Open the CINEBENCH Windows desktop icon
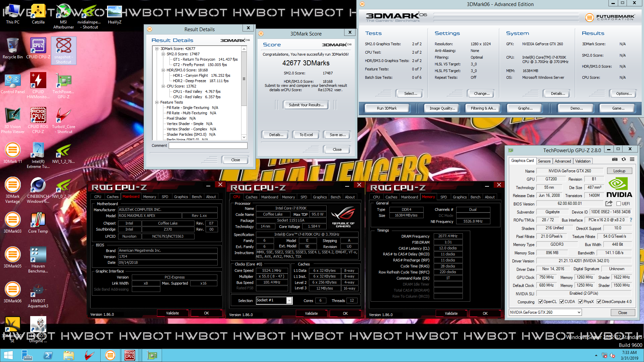Screen dimensions: 644x362 (x=38, y=190)
